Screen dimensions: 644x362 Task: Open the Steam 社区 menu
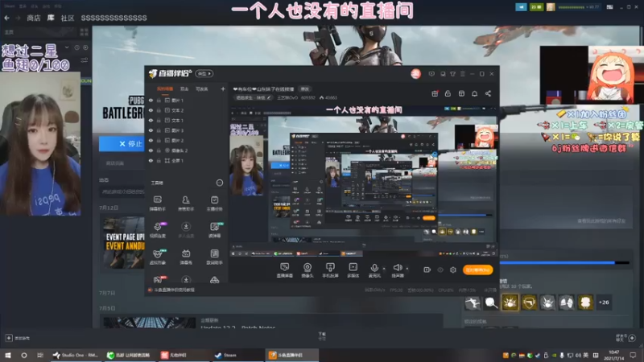[68, 18]
